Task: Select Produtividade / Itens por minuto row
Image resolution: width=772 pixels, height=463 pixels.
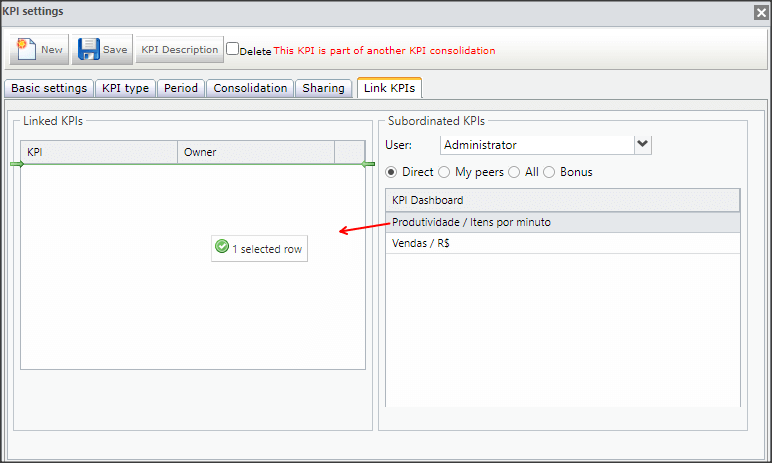Action: (x=563, y=222)
